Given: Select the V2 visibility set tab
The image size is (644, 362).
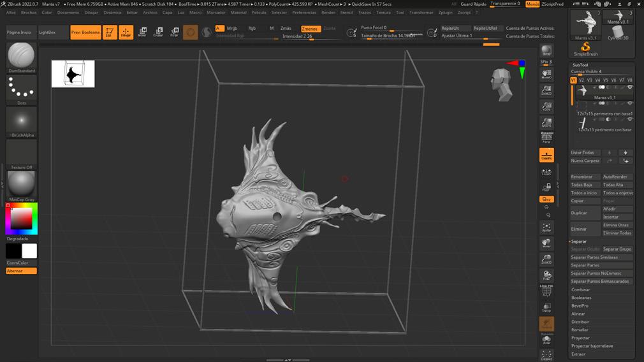Looking at the screenshot, I should [x=582, y=80].
